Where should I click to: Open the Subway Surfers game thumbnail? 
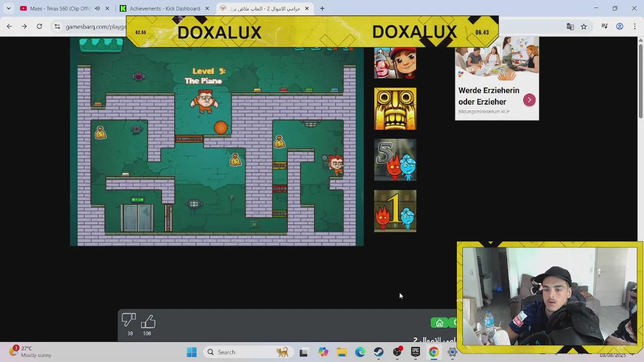(x=395, y=63)
